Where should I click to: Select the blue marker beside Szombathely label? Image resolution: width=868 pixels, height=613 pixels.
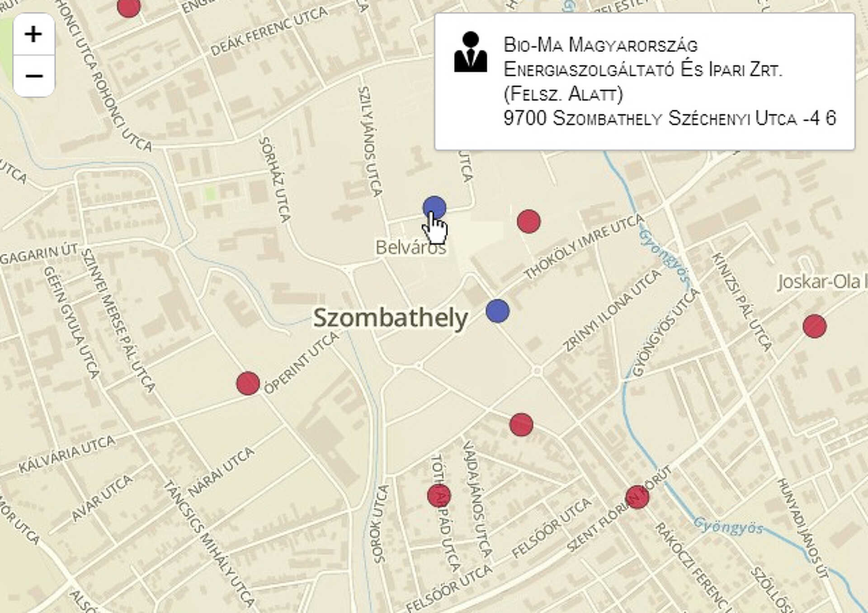(498, 311)
